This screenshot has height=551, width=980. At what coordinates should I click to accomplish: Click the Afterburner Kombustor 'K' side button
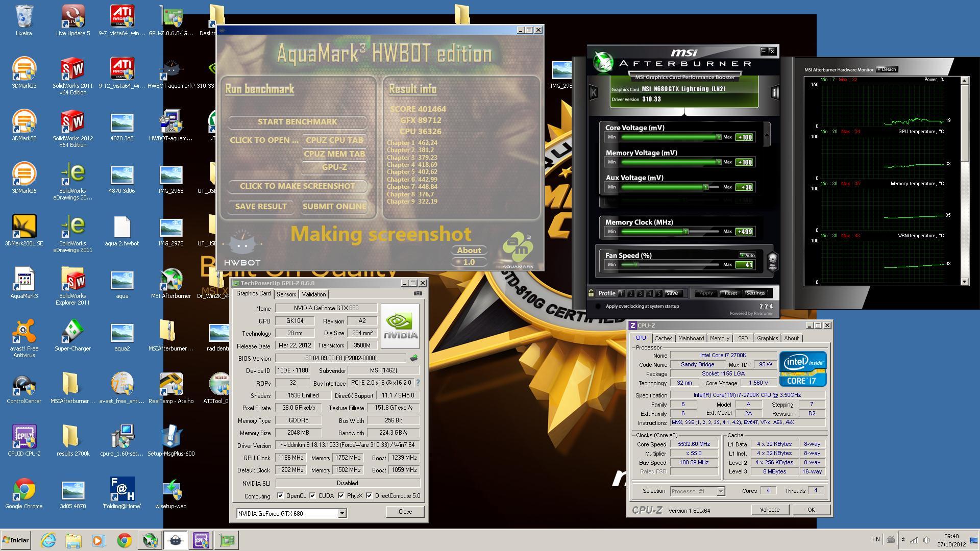pyautogui.click(x=593, y=92)
